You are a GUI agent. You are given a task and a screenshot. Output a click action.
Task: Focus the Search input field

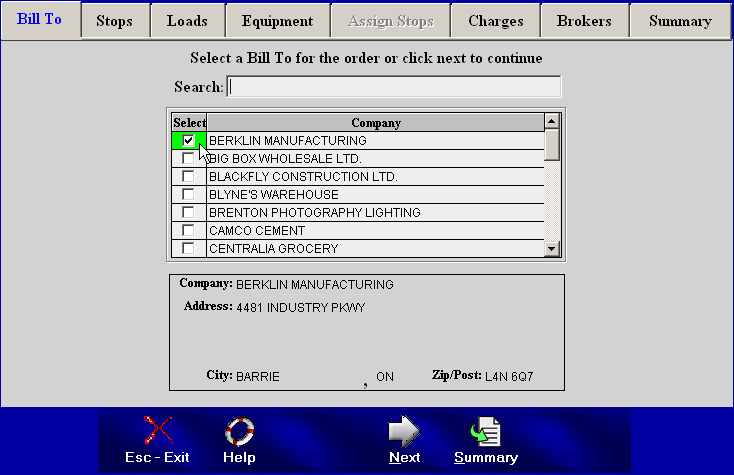click(x=394, y=87)
